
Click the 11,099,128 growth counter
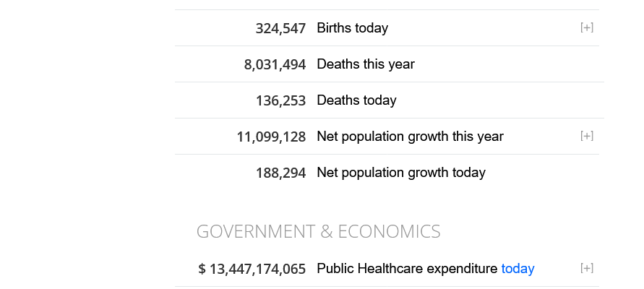tap(271, 137)
